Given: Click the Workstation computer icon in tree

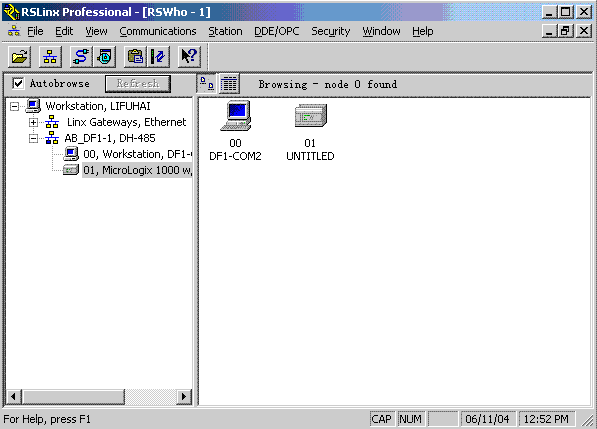Looking at the screenshot, I should click(x=33, y=106).
